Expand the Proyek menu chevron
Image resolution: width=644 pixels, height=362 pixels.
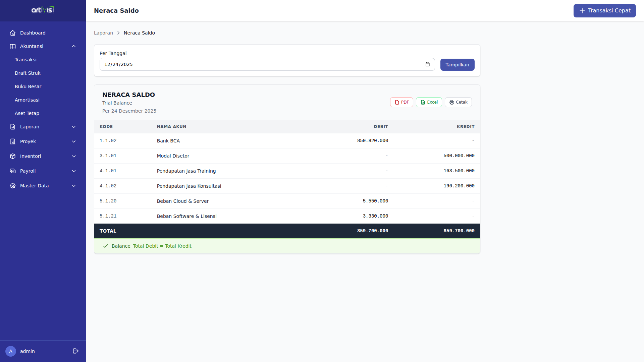[x=74, y=141]
